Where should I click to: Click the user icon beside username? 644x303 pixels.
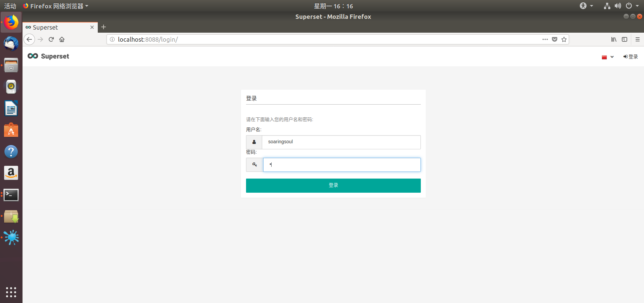254,142
